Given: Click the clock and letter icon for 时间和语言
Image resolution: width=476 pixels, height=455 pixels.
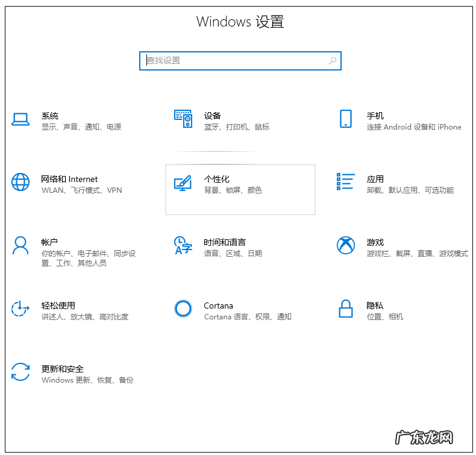Looking at the screenshot, I should [x=183, y=245].
